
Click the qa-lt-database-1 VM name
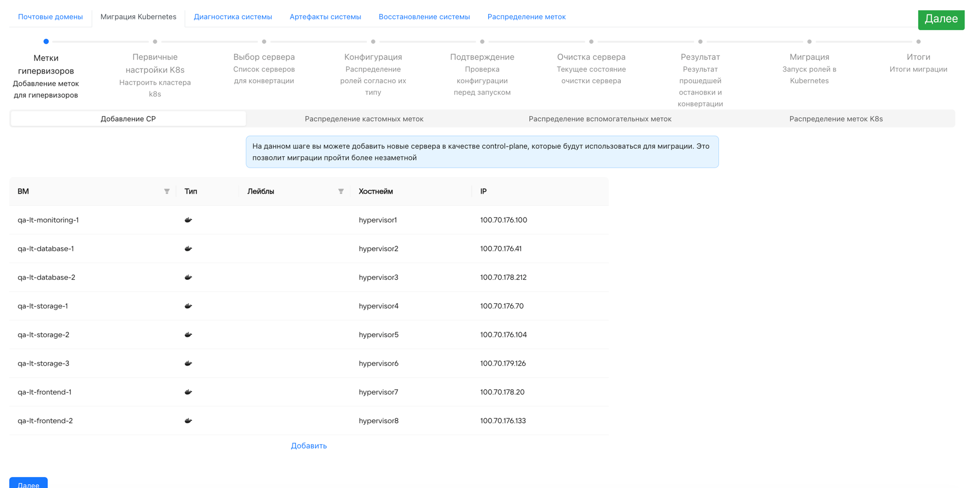tap(46, 249)
